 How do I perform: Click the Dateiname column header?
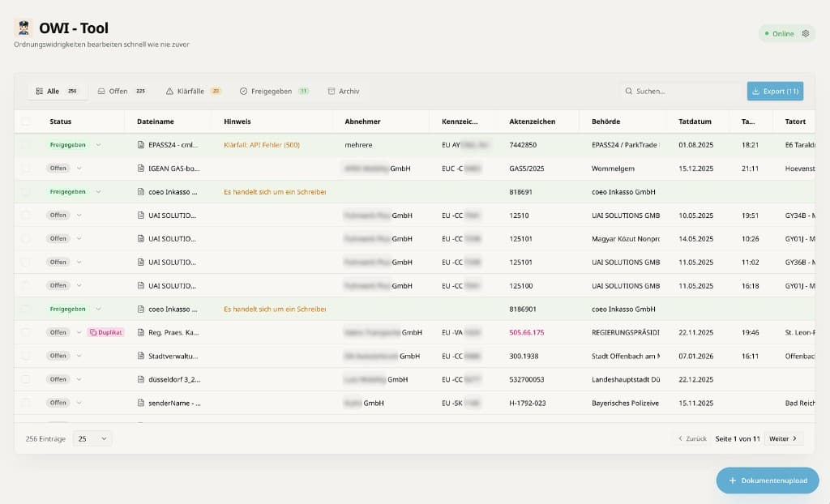pos(155,122)
